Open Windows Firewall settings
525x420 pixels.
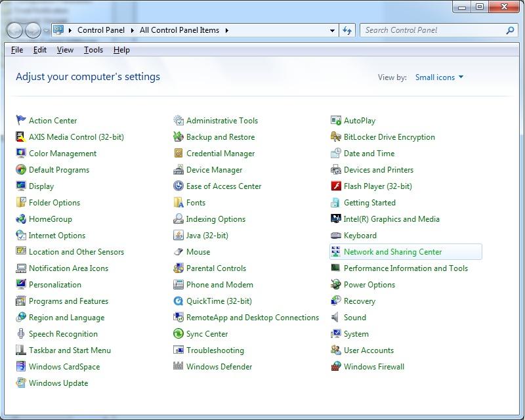point(375,366)
